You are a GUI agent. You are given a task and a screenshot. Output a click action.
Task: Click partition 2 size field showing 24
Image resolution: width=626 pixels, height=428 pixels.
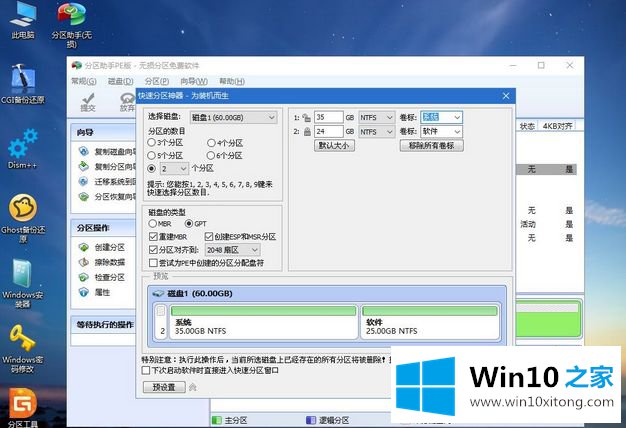click(329, 131)
